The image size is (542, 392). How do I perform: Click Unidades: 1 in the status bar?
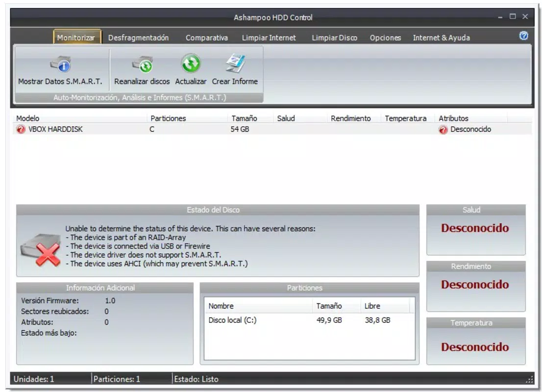point(33,379)
